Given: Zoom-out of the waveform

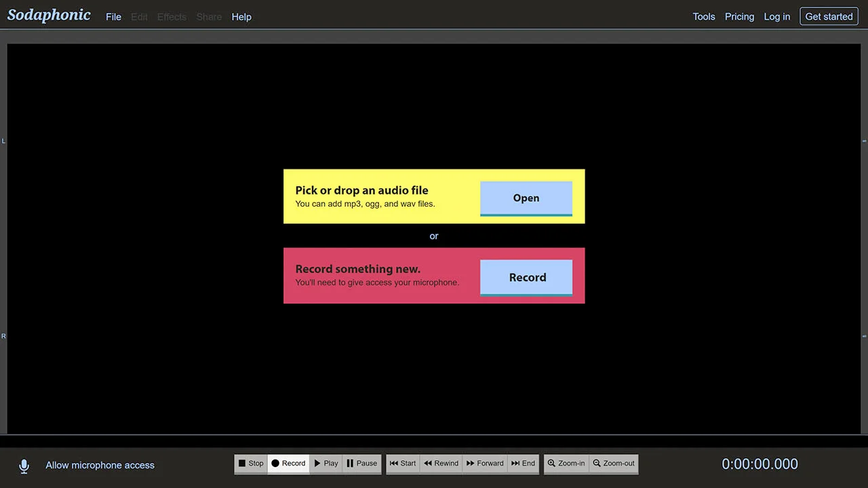Looking at the screenshot, I should click(x=614, y=464).
